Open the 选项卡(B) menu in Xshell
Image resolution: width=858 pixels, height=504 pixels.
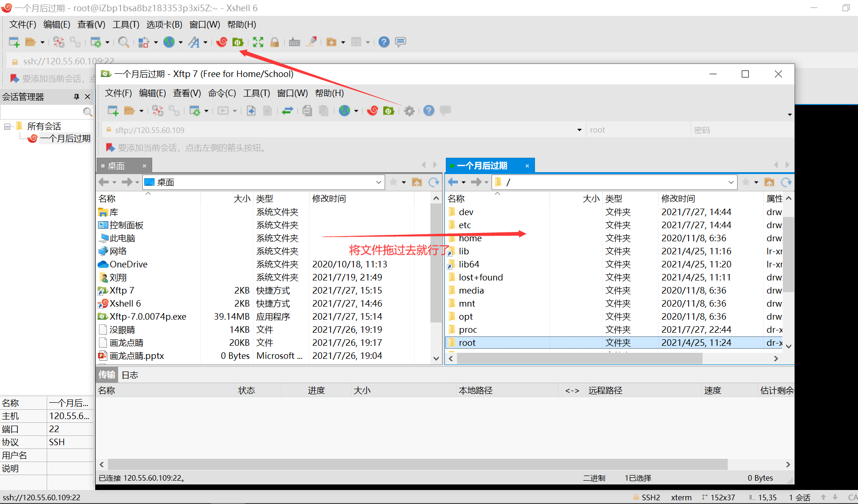pyautogui.click(x=164, y=24)
